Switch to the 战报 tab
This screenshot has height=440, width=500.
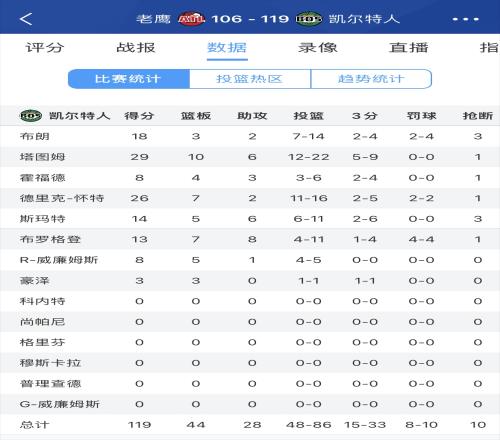(x=136, y=47)
